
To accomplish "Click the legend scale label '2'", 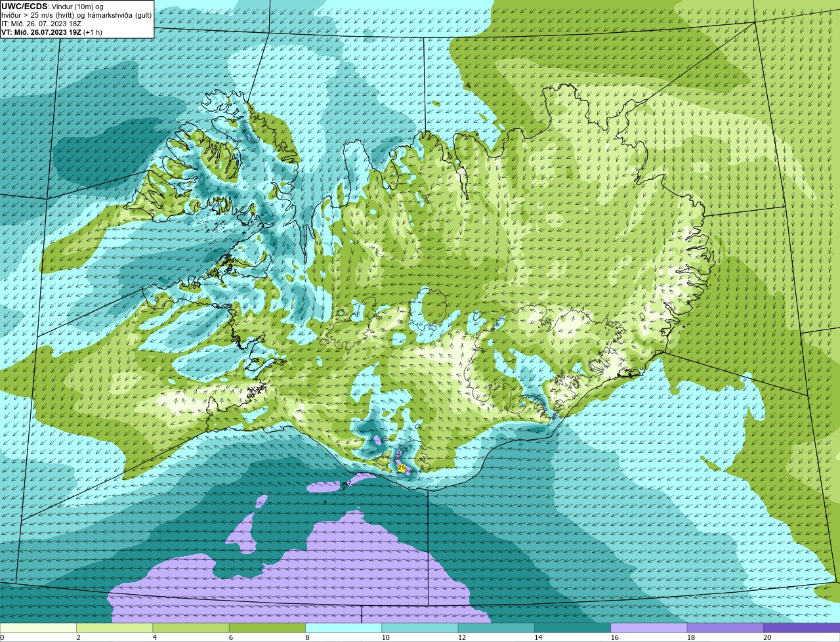I will (78, 637).
